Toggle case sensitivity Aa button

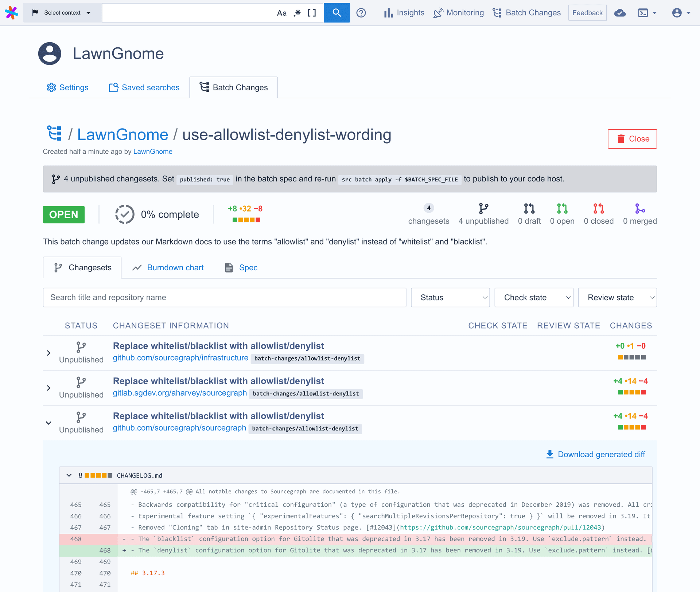pyautogui.click(x=281, y=13)
